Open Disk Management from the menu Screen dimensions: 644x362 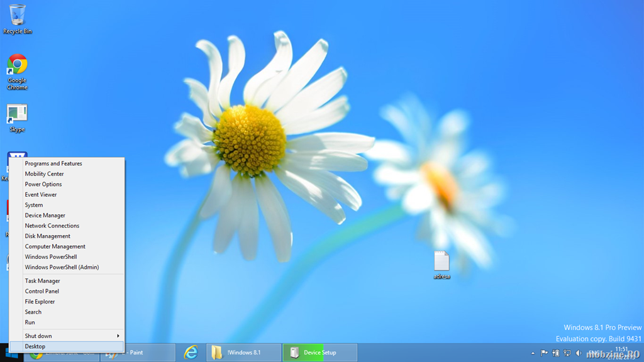tap(67, 236)
